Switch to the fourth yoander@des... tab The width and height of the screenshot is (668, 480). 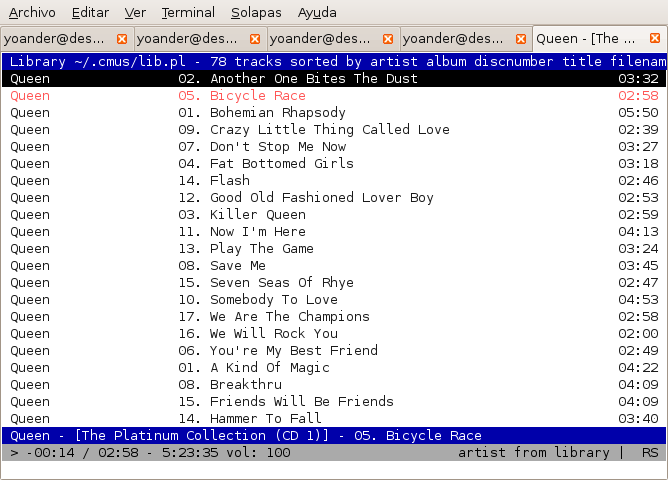point(466,39)
